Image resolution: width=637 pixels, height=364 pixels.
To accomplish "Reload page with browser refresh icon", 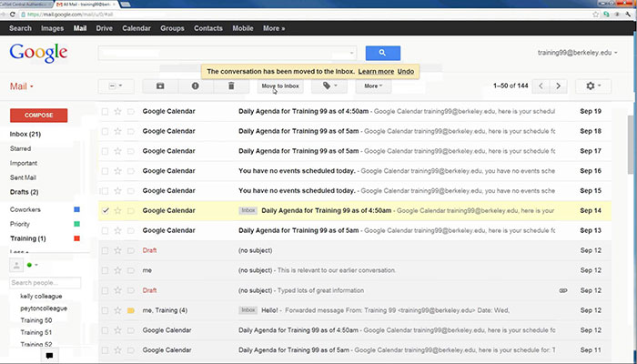I will (x=13, y=15).
